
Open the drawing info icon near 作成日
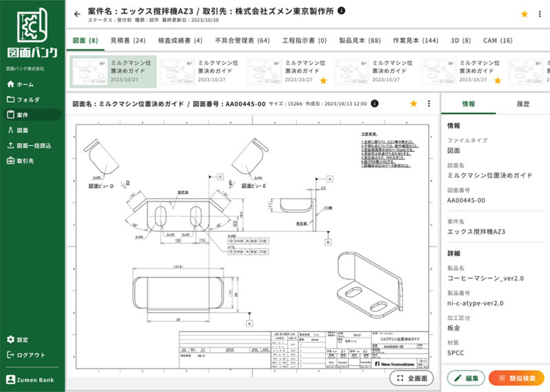click(x=375, y=104)
